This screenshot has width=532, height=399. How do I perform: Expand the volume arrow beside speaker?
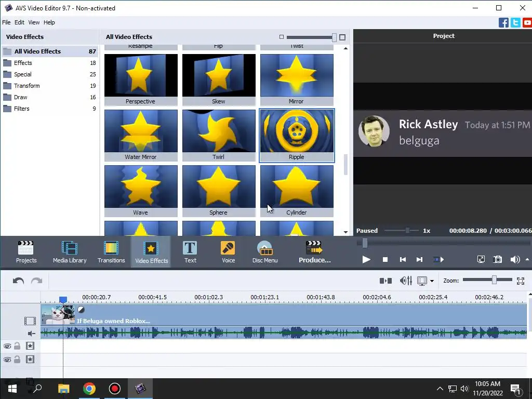coord(527,260)
